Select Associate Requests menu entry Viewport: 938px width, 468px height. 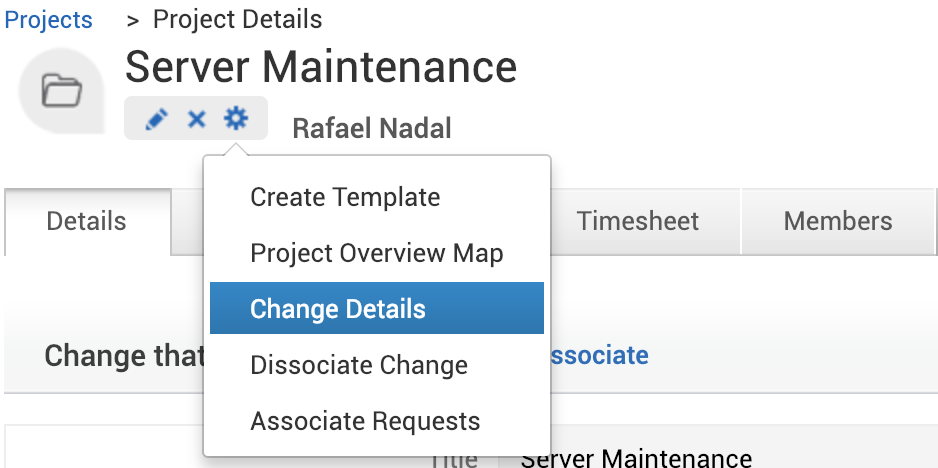point(365,421)
